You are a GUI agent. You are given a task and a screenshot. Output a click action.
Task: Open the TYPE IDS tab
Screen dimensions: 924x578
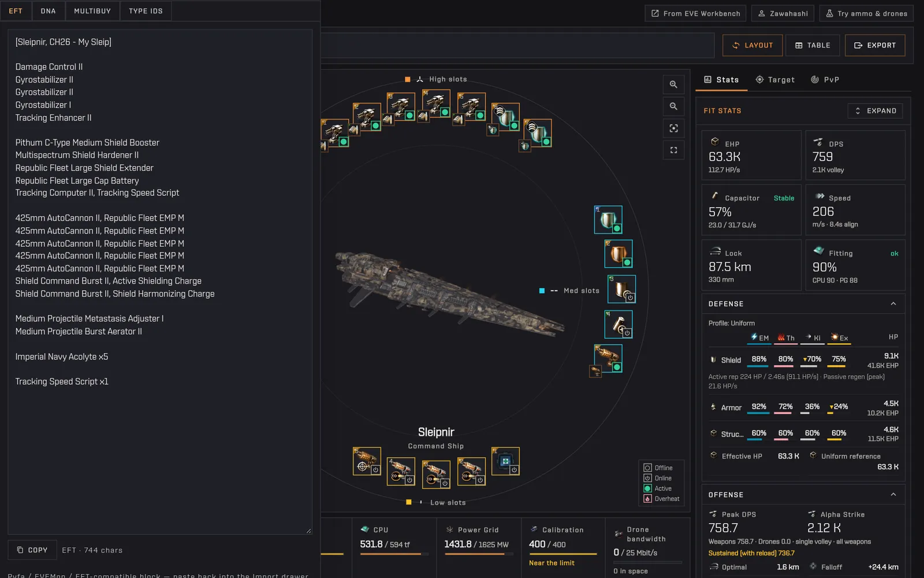(146, 11)
